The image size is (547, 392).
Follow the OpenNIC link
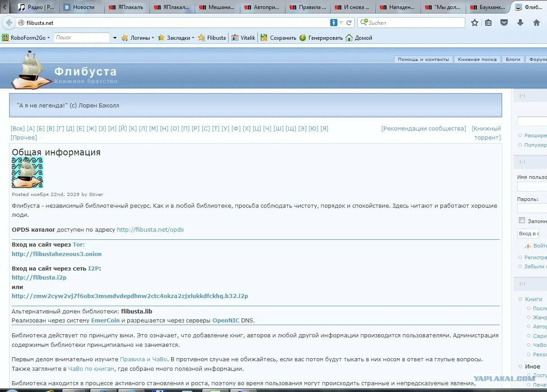coord(226,320)
